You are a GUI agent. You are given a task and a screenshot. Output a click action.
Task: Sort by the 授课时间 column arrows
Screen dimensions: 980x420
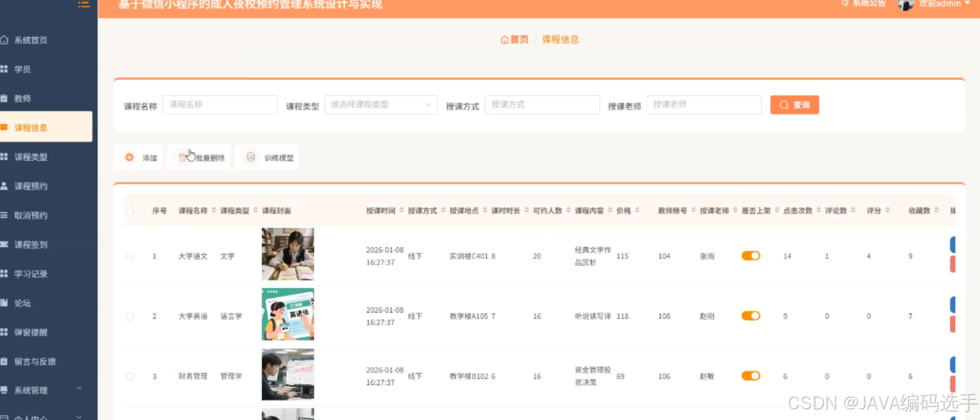[x=402, y=211]
